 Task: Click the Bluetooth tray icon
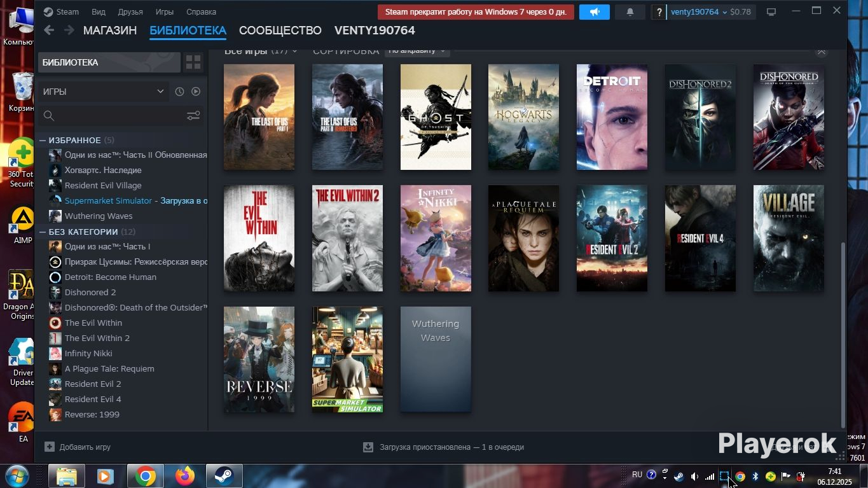tap(755, 477)
